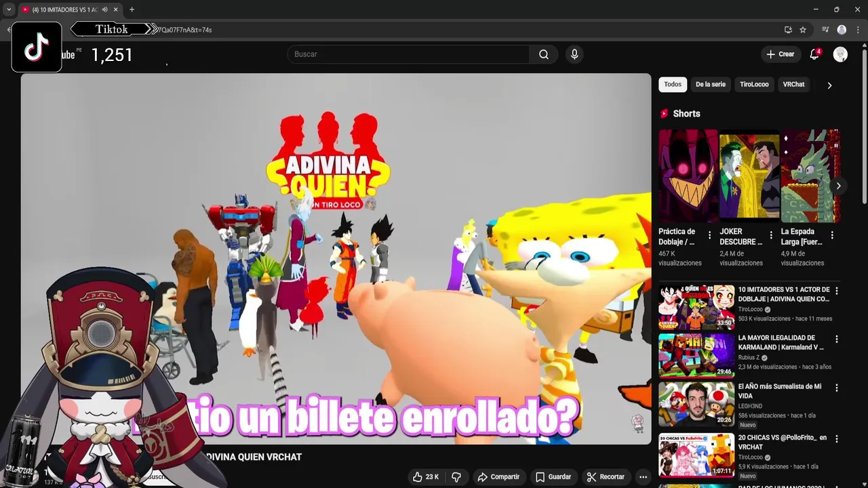Open La Espada Larga short thumbnail

tap(810, 176)
